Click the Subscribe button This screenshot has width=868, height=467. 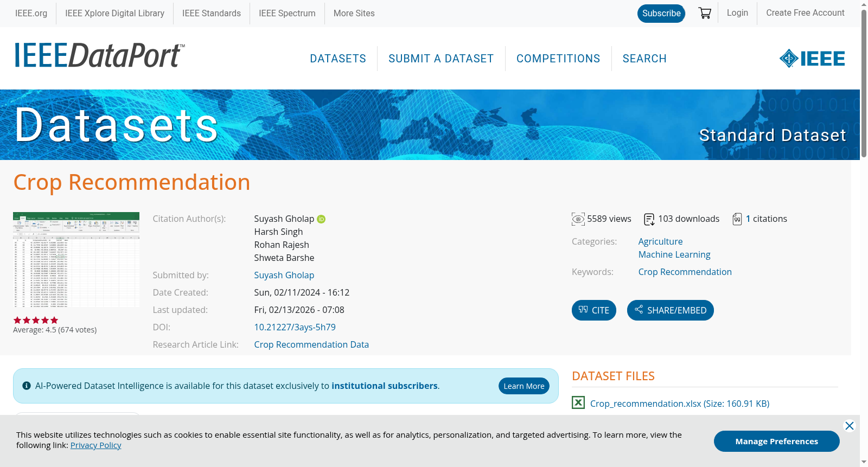661,14
